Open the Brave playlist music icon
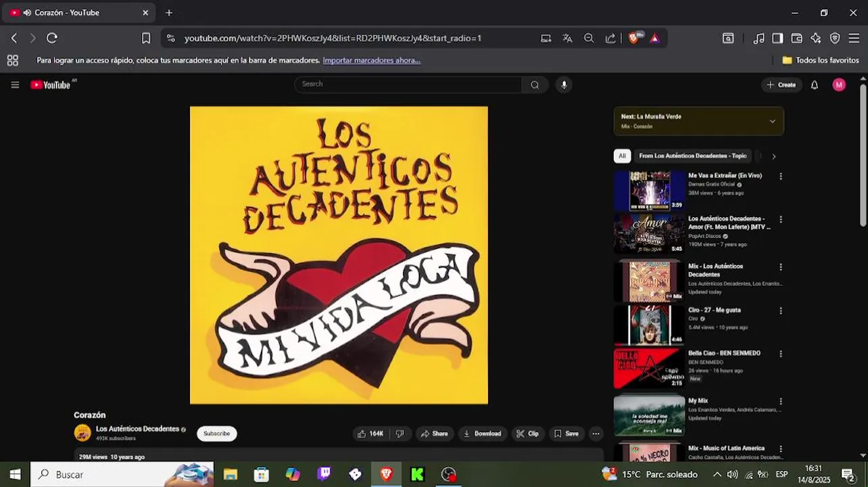 (759, 39)
